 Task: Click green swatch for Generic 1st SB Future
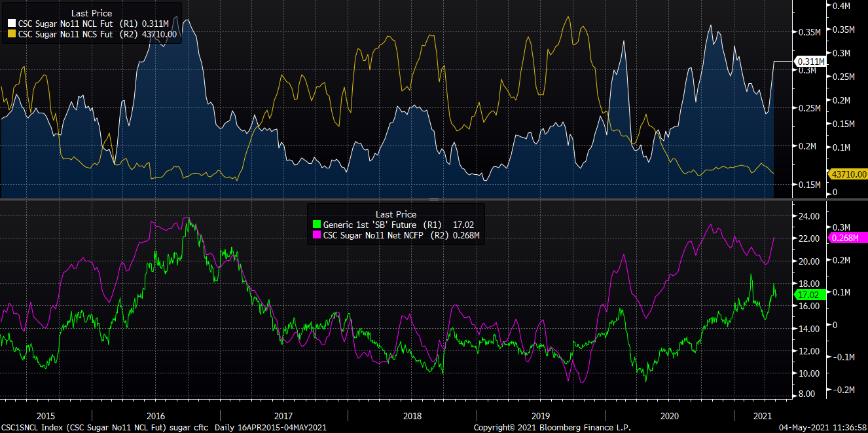[317, 224]
